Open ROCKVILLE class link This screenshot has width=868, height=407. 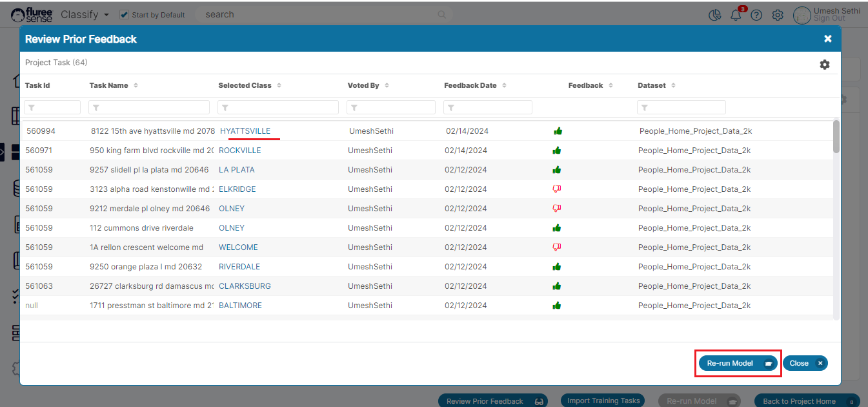(239, 151)
